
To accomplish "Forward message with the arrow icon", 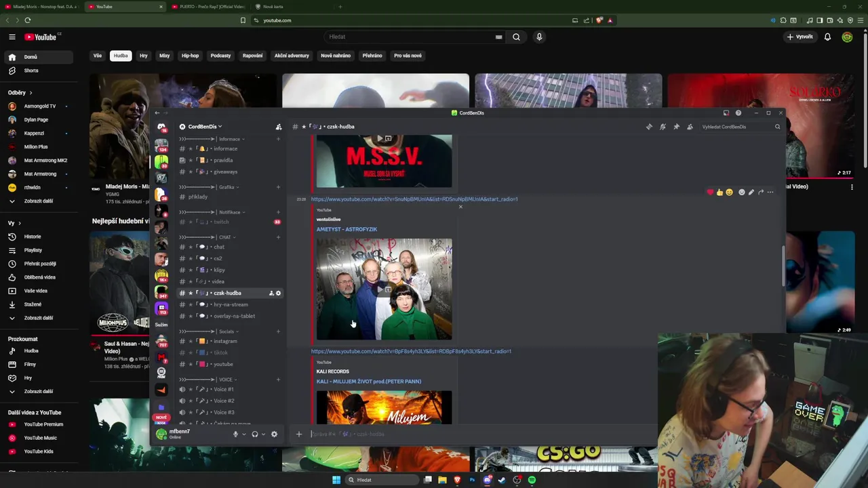I will tap(760, 192).
